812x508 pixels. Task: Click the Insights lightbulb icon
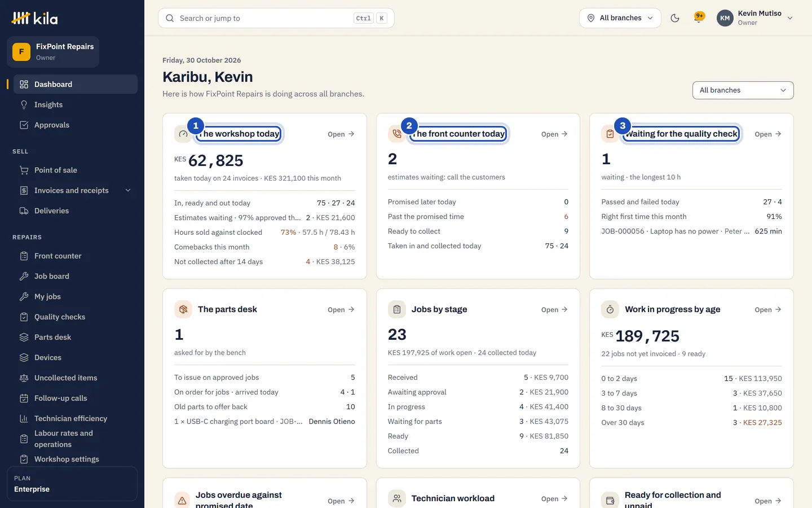tap(24, 104)
